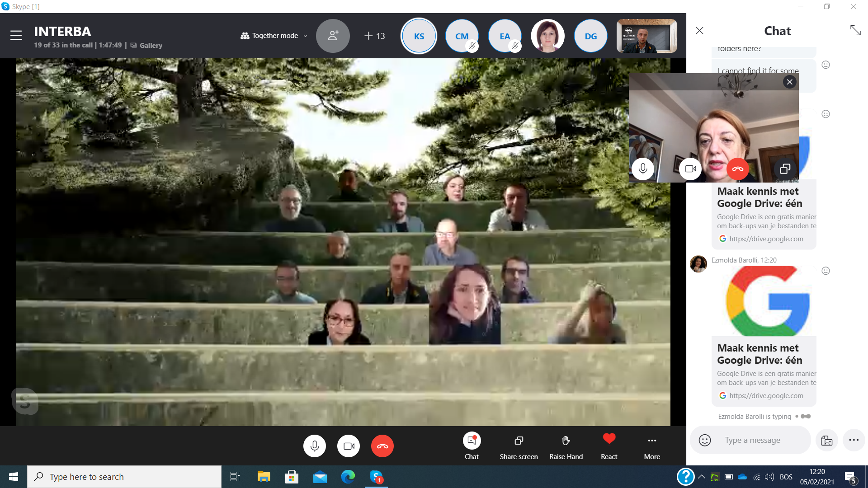
Task: Open the emoji picker in chat
Action: click(705, 440)
